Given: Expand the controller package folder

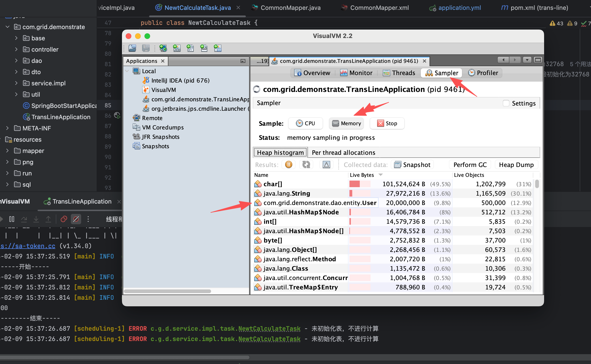Looking at the screenshot, I should 16,49.
